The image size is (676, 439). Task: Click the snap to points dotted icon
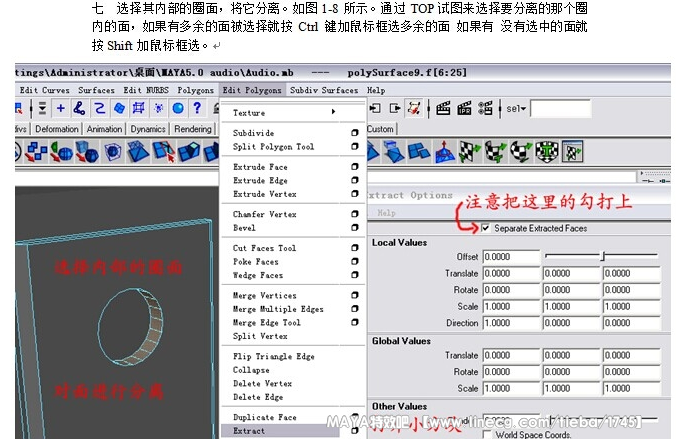pos(159,108)
